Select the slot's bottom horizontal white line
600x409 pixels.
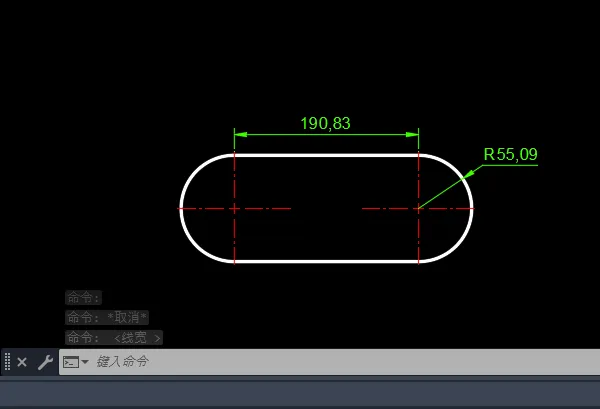(325, 262)
